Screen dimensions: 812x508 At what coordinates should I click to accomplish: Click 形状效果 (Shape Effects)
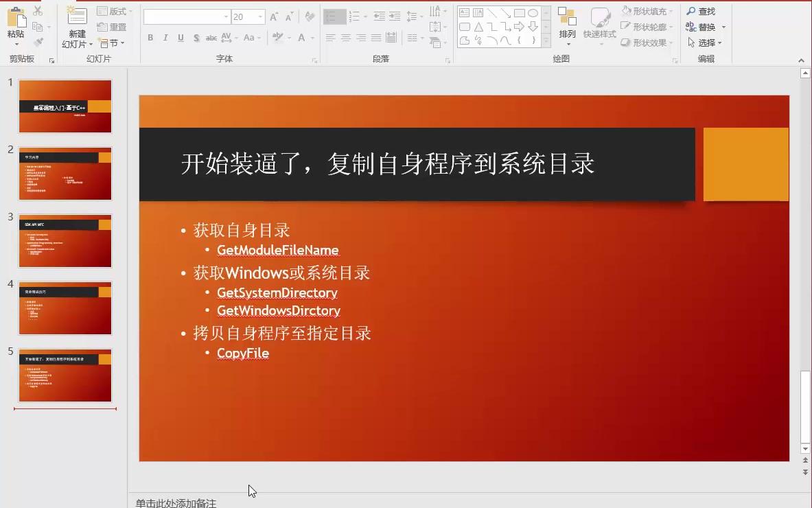(644, 43)
